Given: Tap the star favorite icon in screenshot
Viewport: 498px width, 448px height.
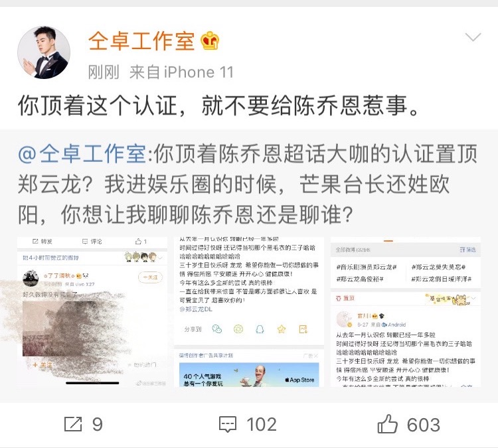Looking at the screenshot, I should pyautogui.click(x=282, y=329).
